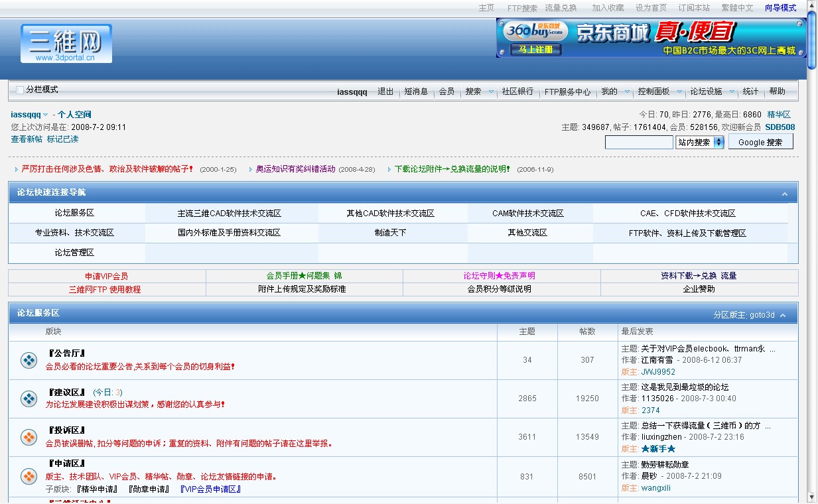Open the 建议区 forum icon
818x504 pixels.
(x=29, y=399)
